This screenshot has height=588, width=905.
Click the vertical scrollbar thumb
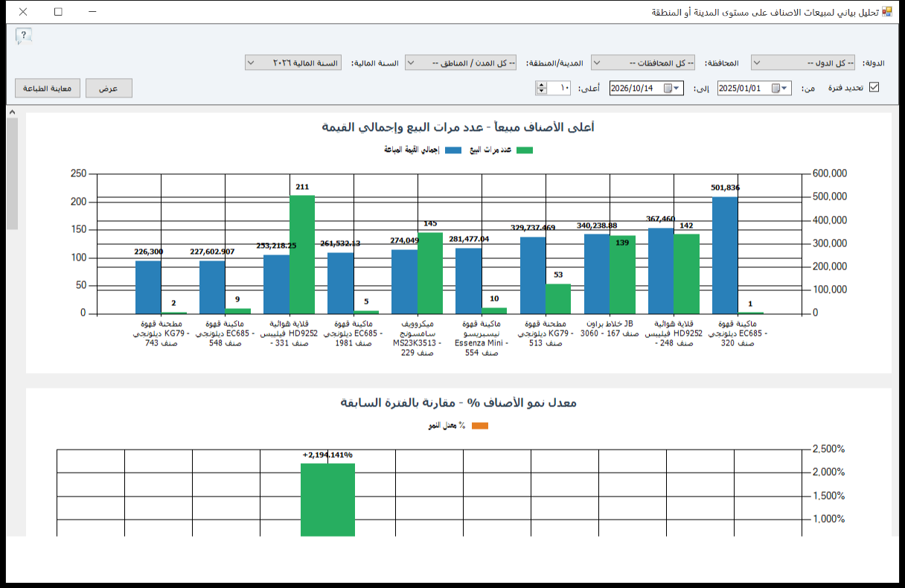click(x=12, y=173)
